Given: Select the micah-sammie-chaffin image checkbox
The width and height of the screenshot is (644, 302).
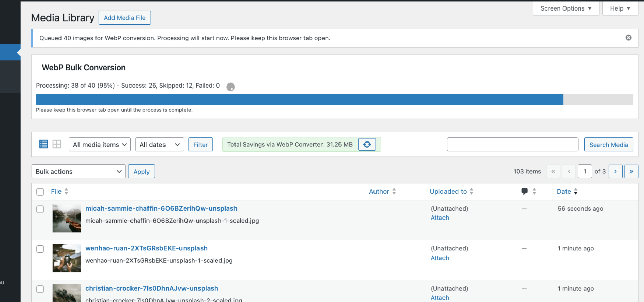Looking at the screenshot, I should [40, 209].
